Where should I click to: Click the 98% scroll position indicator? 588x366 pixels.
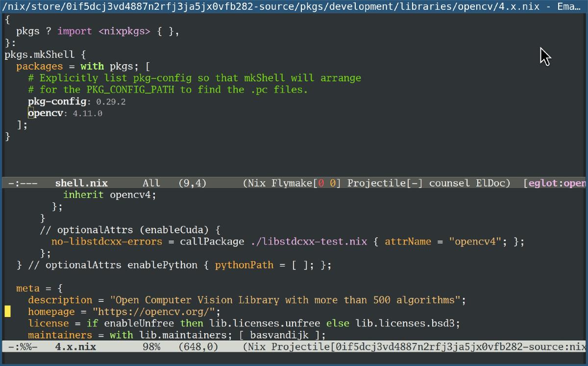point(152,346)
